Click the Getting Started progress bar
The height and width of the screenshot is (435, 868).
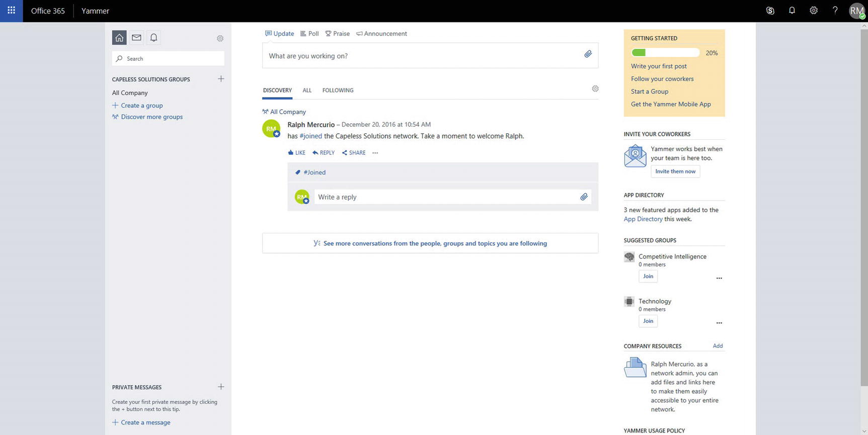[x=665, y=53]
